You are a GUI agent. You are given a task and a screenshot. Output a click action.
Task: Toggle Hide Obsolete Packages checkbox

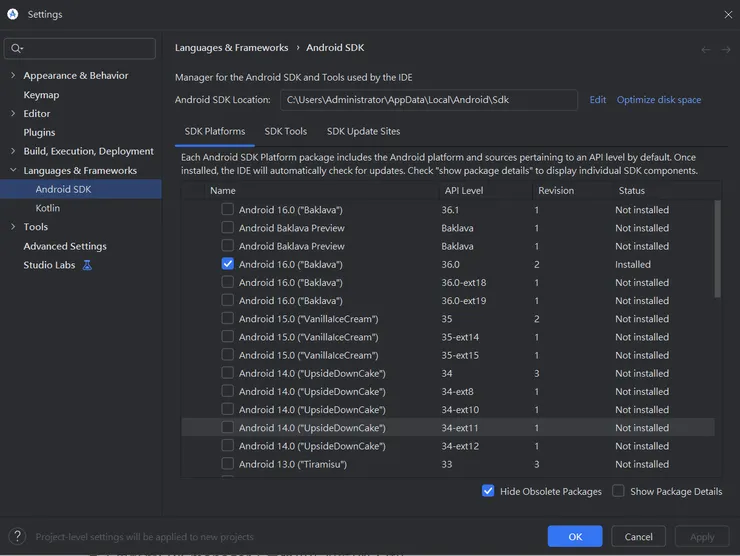[x=488, y=491]
